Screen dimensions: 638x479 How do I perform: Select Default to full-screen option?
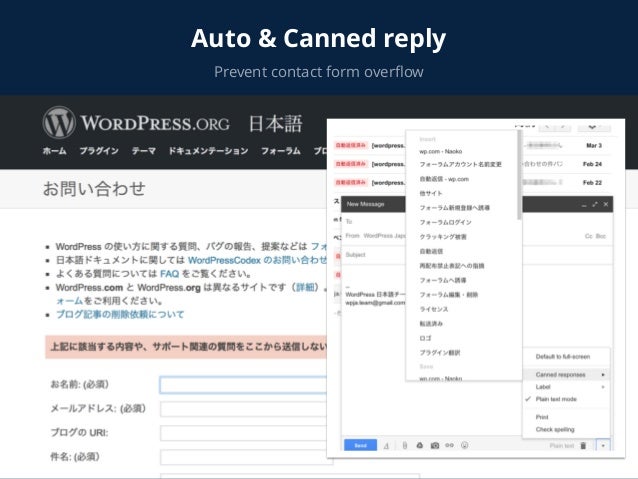coord(566,357)
